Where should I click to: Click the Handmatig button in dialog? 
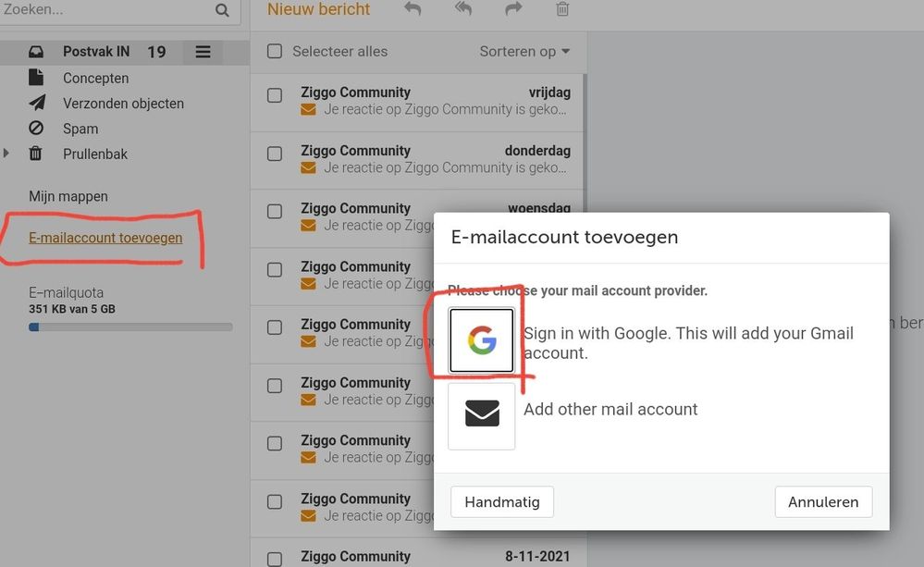click(x=502, y=501)
